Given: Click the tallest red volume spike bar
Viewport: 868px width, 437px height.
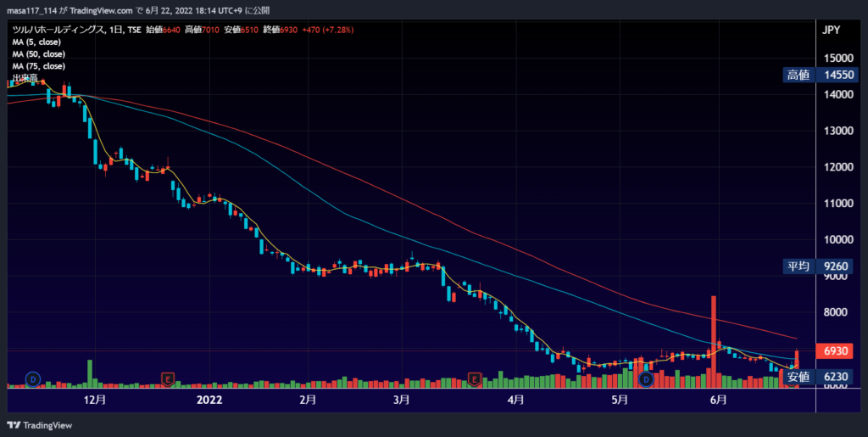Looking at the screenshot, I should pyautogui.click(x=714, y=342).
